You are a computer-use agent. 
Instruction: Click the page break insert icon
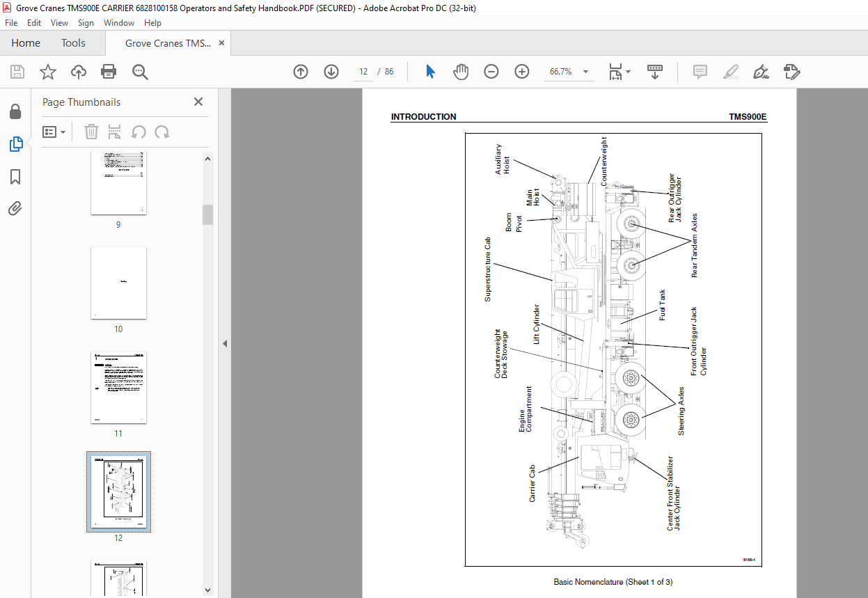point(115,132)
